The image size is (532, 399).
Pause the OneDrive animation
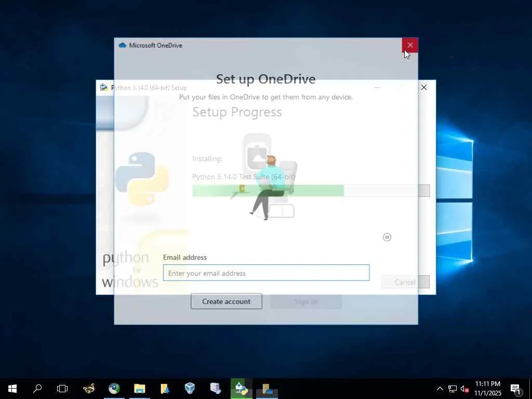387,237
